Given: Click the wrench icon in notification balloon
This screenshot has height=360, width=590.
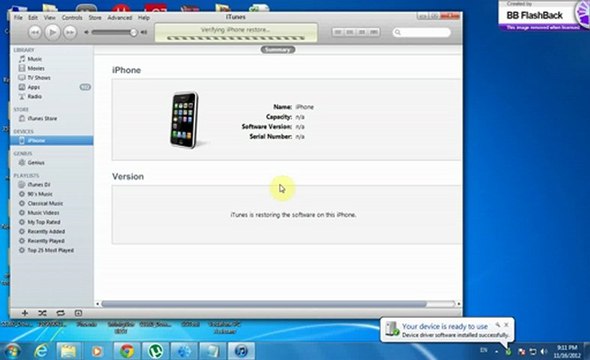Looking at the screenshot, I should pyautogui.click(x=498, y=324).
